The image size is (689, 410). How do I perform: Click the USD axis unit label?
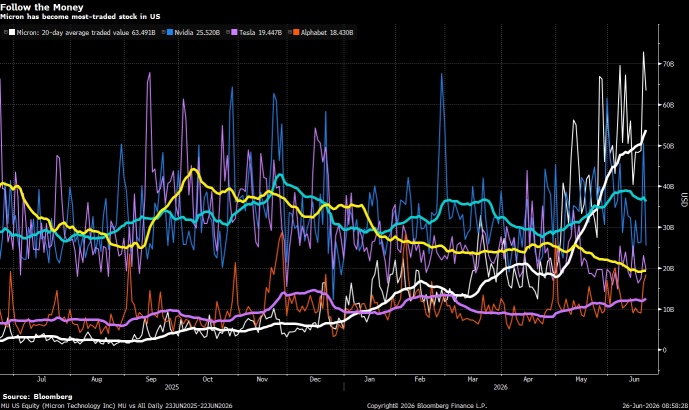[684, 200]
